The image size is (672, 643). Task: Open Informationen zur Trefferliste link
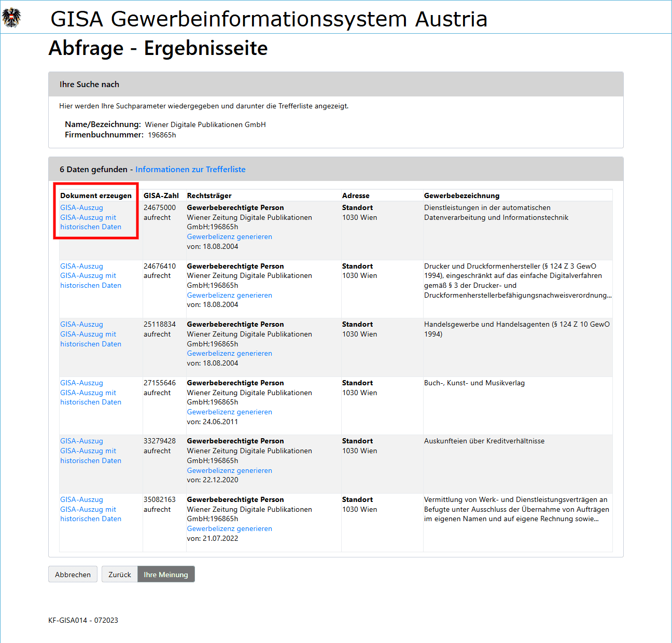pos(190,170)
